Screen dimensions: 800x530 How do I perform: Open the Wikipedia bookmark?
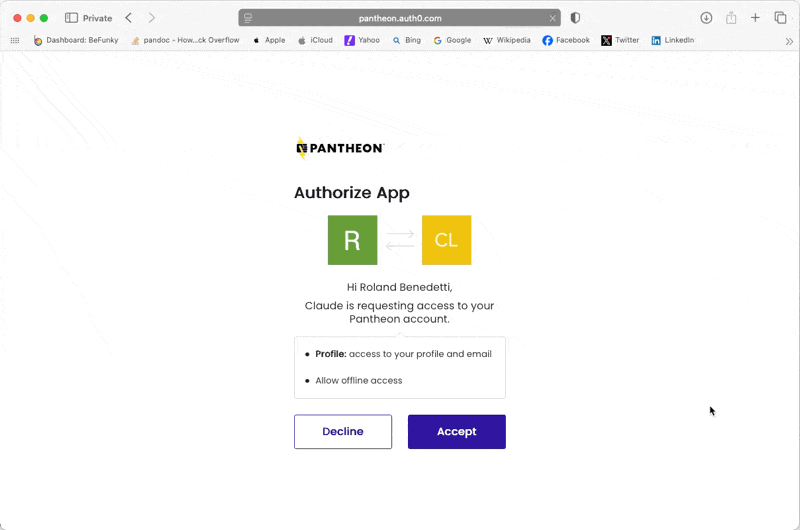click(x=506, y=41)
